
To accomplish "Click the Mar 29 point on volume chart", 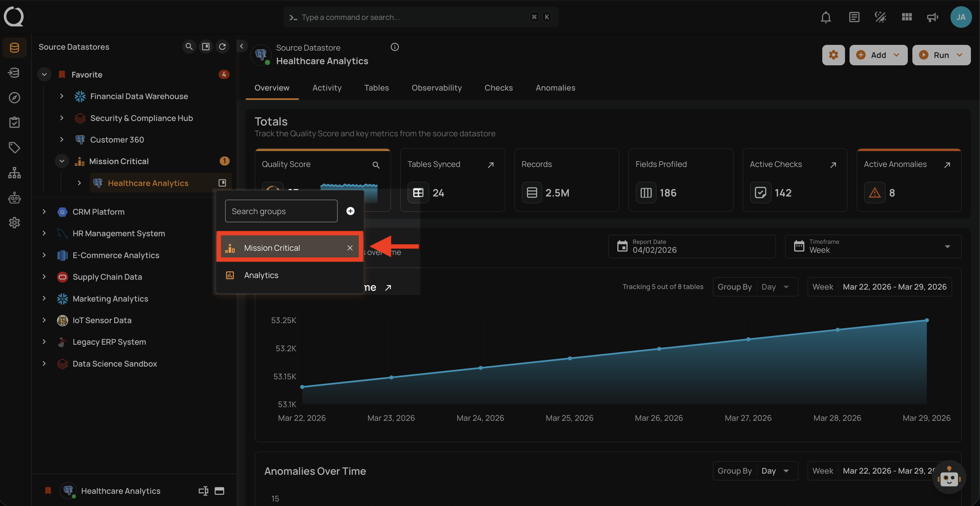I will pyautogui.click(x=927, y=320).
